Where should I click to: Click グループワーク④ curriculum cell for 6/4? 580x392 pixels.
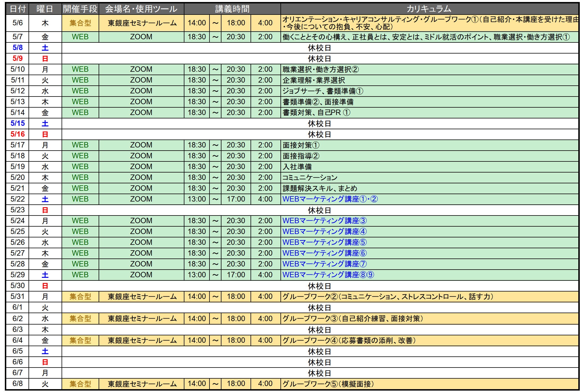tap(430, 340)
